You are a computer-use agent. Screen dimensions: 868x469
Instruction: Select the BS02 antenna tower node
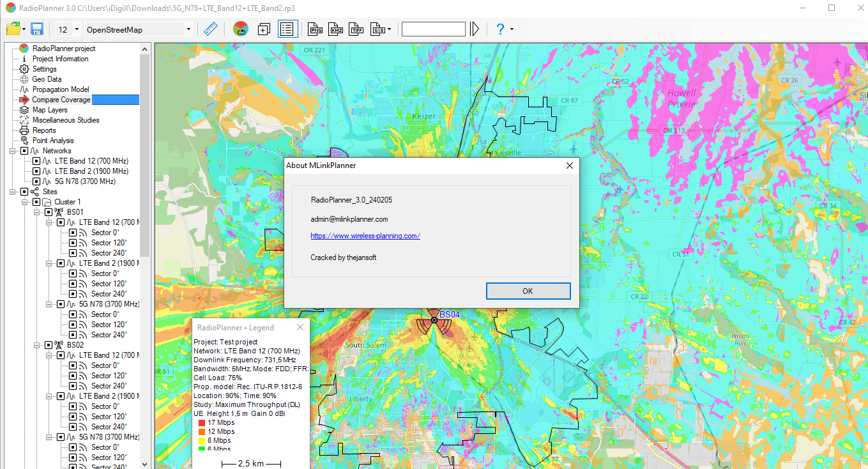click(75, 345)
